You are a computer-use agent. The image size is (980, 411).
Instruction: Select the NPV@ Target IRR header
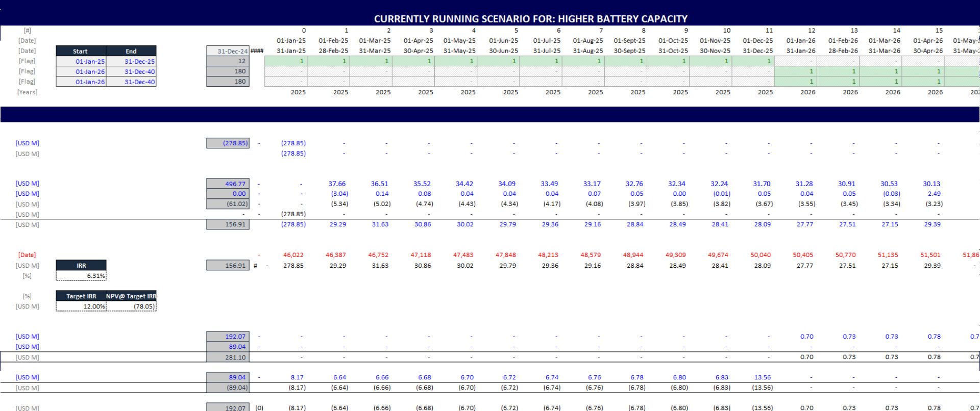[131, 296]
